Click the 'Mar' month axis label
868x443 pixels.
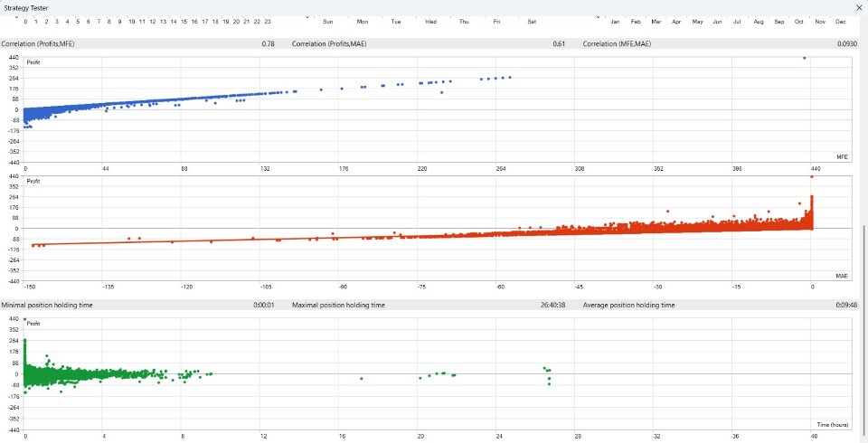[x=656, y=22]
